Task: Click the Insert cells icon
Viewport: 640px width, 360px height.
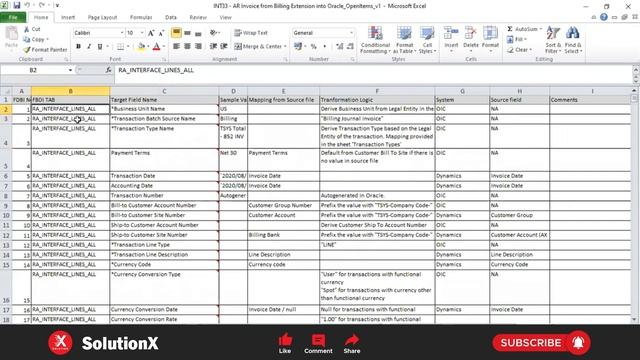Action: (451, 33)
